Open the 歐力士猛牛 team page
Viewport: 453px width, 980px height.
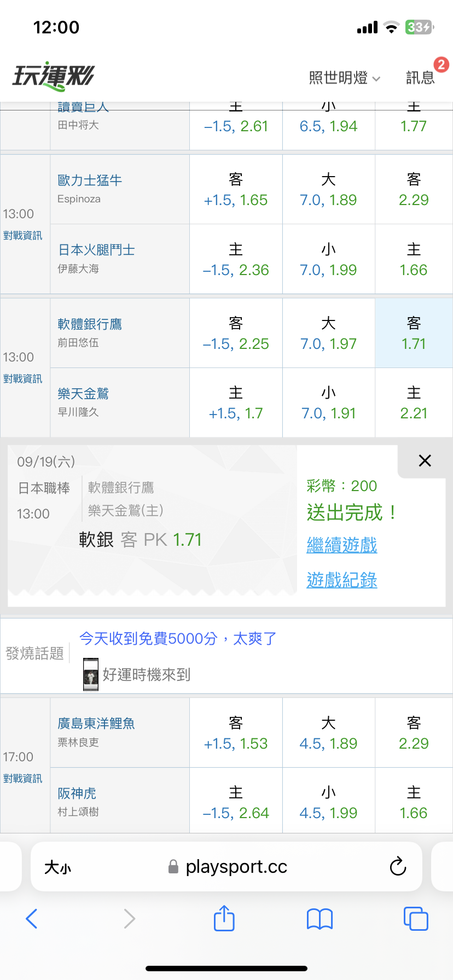point(90,180)
